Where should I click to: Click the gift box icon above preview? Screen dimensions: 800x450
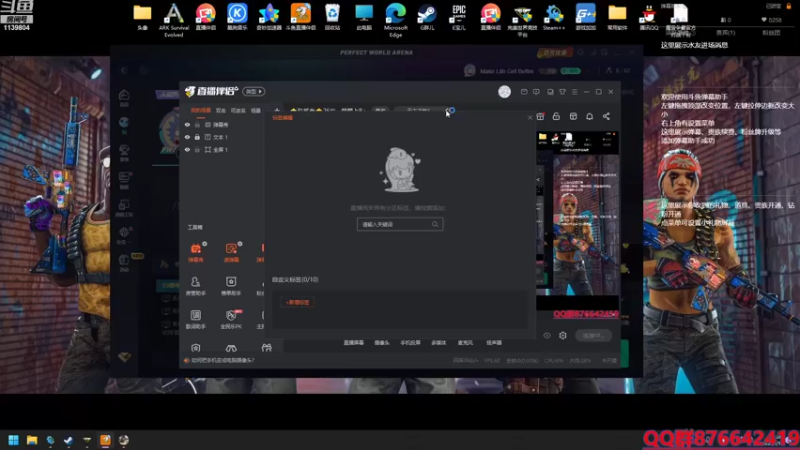540,116
